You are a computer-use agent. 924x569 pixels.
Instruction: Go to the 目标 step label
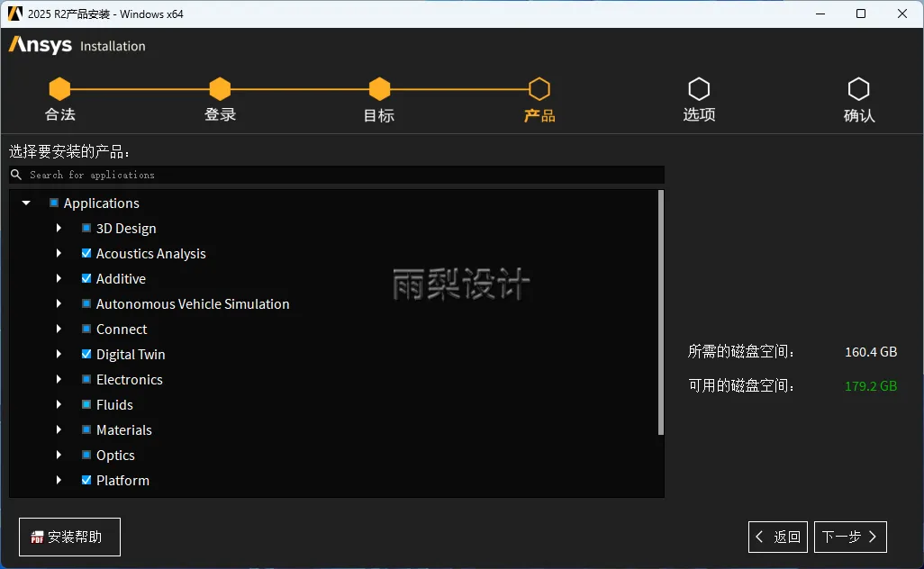tap(379, 115)
